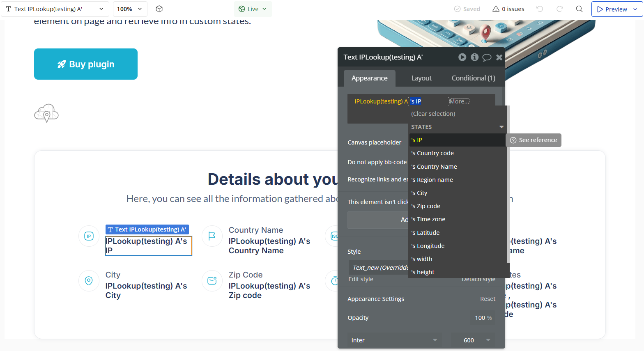Click the redo arrow icon
The width and height of the screenshot is (644, 351).
[559, 9]
